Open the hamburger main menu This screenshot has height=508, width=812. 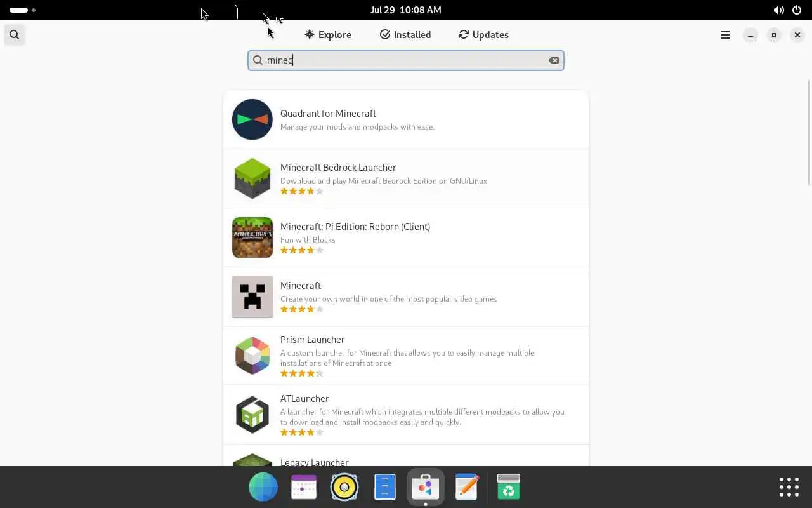pos(725,35)
